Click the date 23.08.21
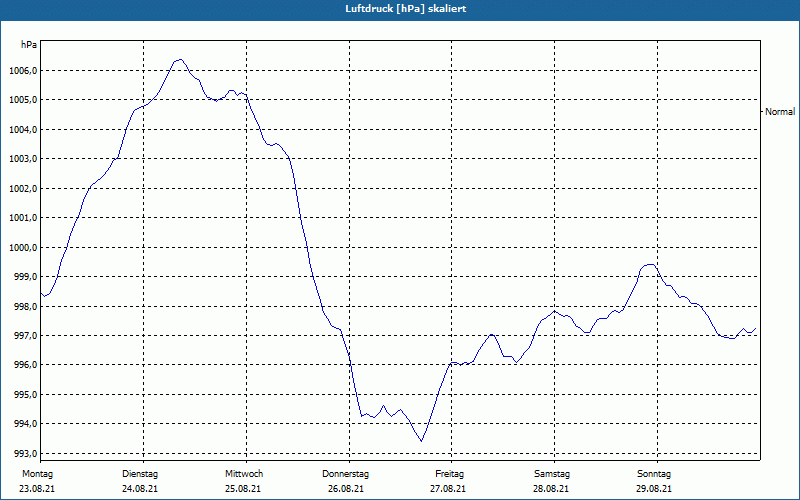800x500 pixels. (37, 489)
